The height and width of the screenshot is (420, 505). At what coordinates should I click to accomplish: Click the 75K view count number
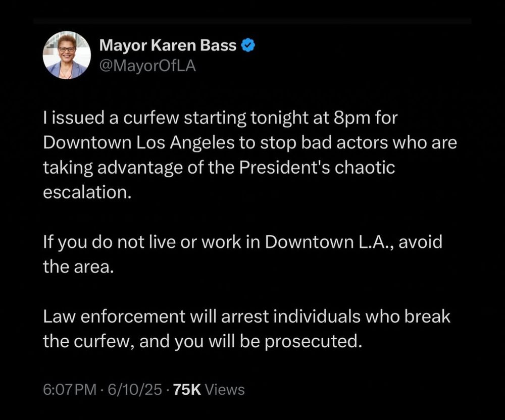point(187,389)
